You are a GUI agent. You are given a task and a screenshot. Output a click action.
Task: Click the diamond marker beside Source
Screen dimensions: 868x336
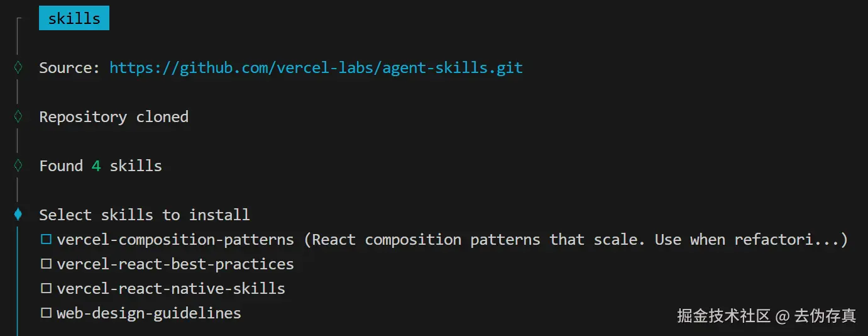click(18, 67)
